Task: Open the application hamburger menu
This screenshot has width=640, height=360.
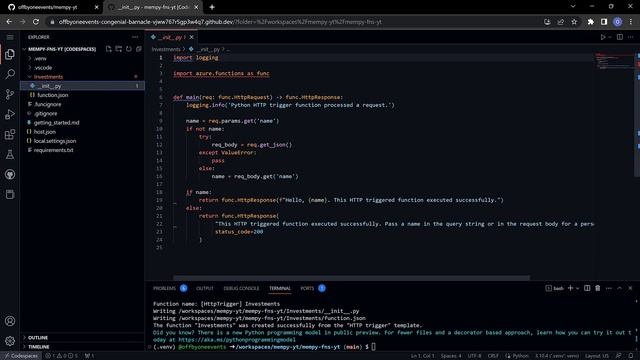Action: pyautogui.click(x=10, y=37)
